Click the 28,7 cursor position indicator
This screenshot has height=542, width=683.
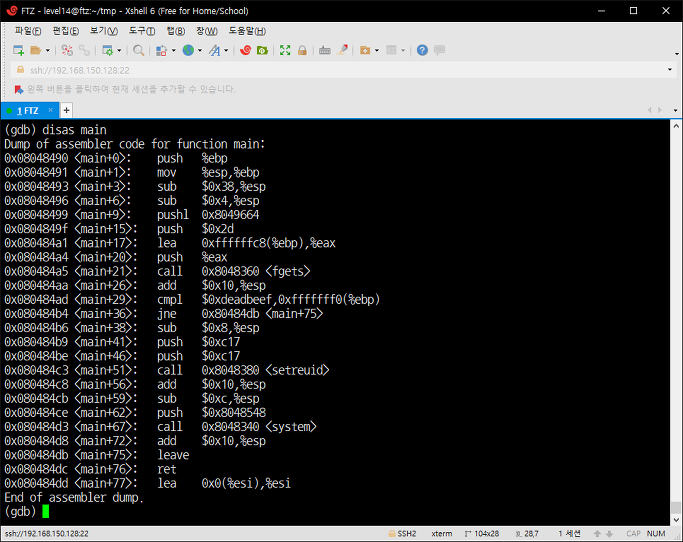point(527,534)
